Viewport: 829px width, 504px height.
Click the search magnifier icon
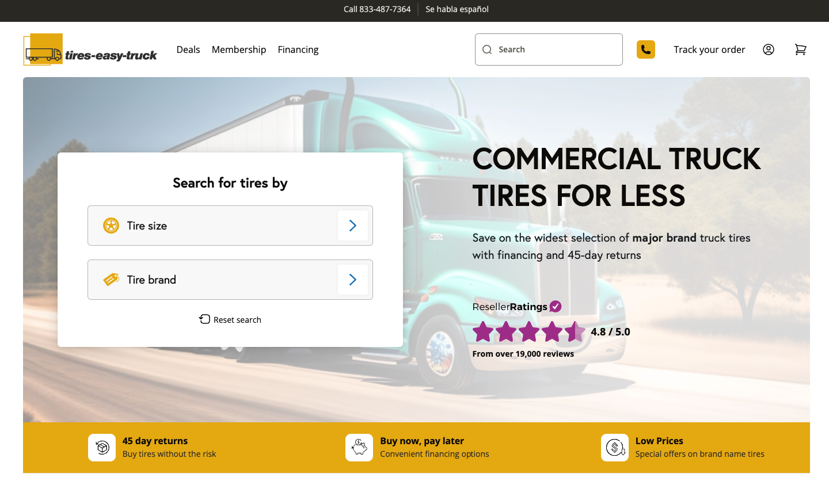486,49
